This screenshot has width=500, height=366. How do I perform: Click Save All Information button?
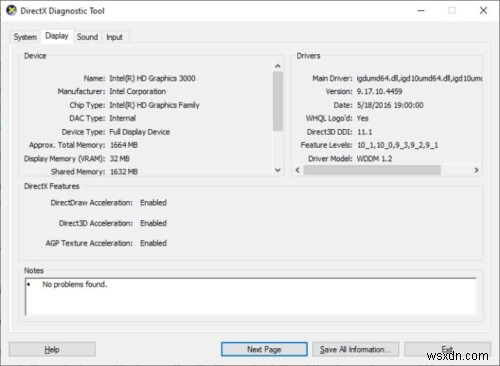click(x=355, y=349)
